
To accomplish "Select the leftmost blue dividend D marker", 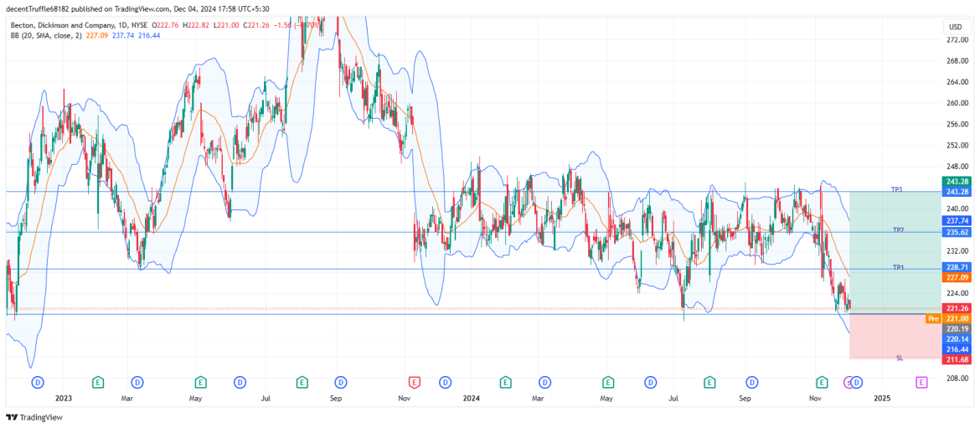I will click(x=37, y=382).
